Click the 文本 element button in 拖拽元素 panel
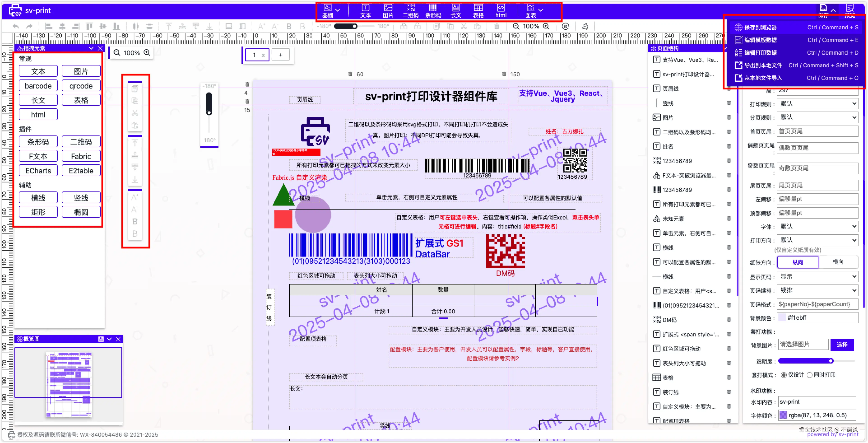868x443 pixels. pyautogui.click(x=38, y=71)
